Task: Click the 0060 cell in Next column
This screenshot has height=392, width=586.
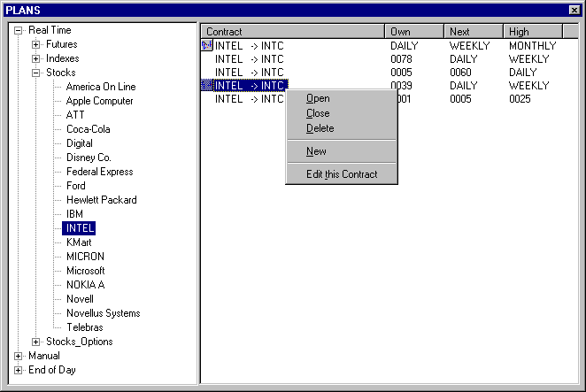Action: tap(460, 73)
